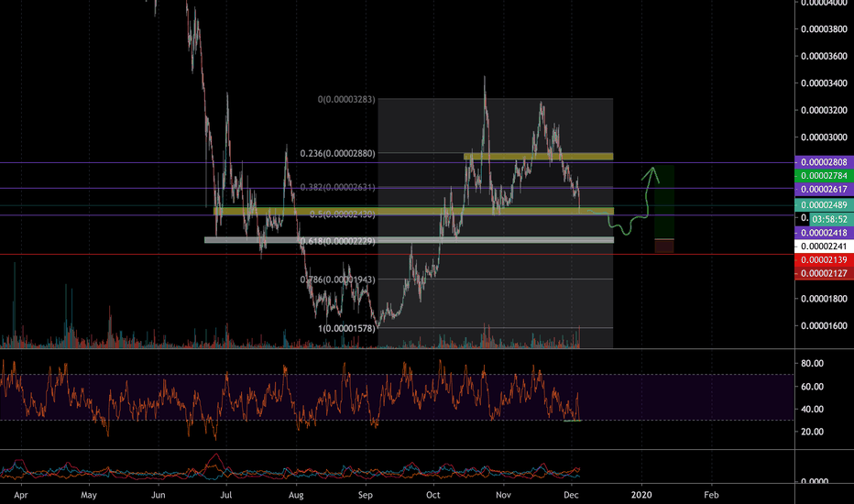Select the upper yellow resistance rectangle near 0.236
854x504 pixels.
538,157
